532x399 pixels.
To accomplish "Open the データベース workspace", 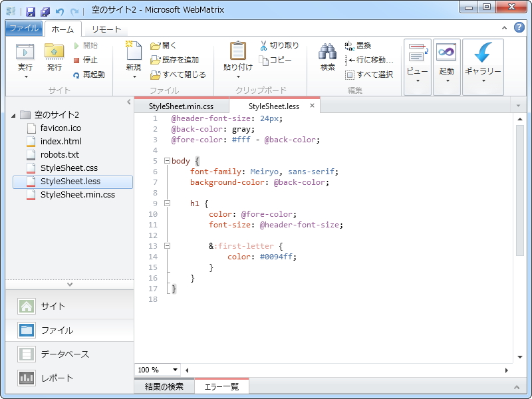I will [x=70, y=354].
